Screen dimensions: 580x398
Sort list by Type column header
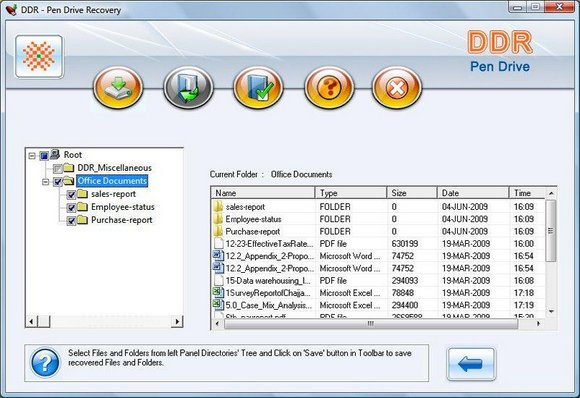351,193
